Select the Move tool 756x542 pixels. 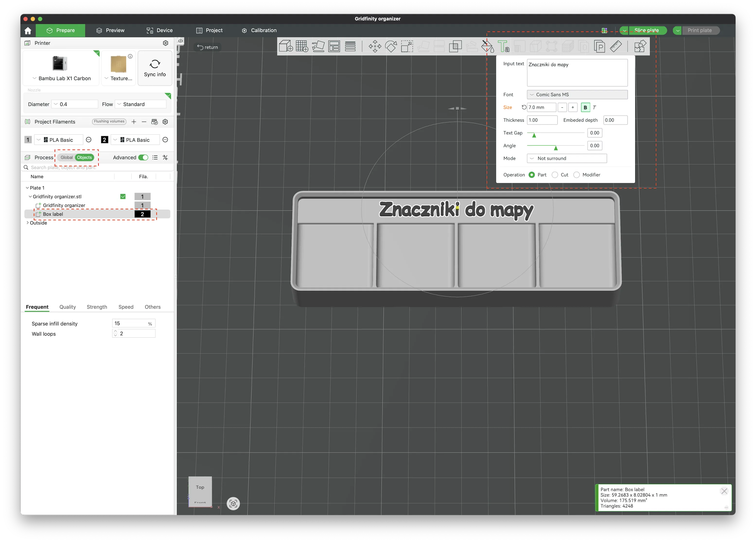pyautogui.click(x=375, y=46)
